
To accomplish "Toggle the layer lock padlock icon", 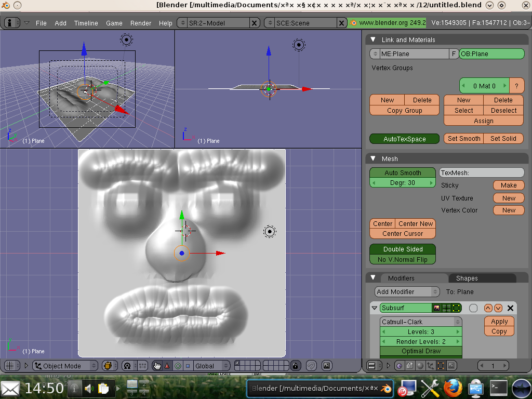I will click(x=295, y=366).
